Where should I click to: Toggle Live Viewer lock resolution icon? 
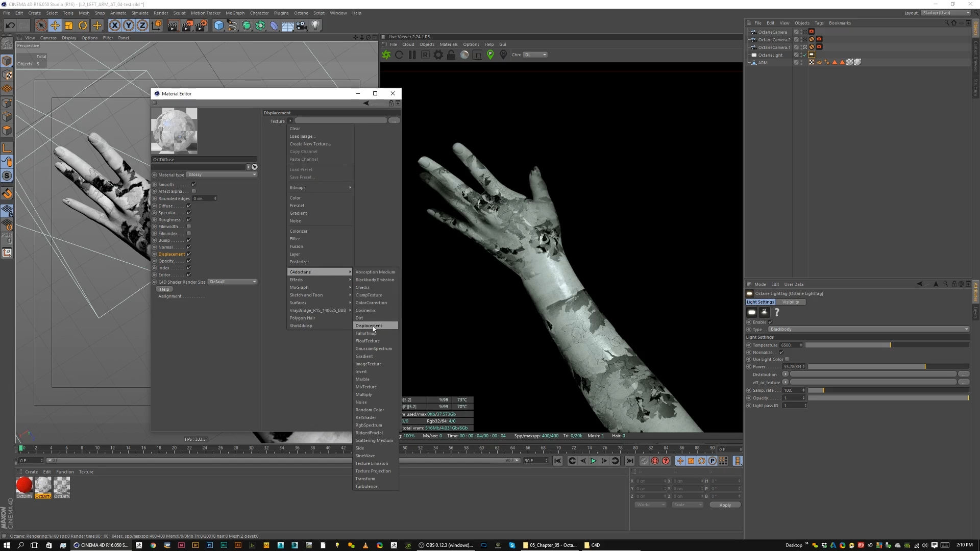coord(451,55)
